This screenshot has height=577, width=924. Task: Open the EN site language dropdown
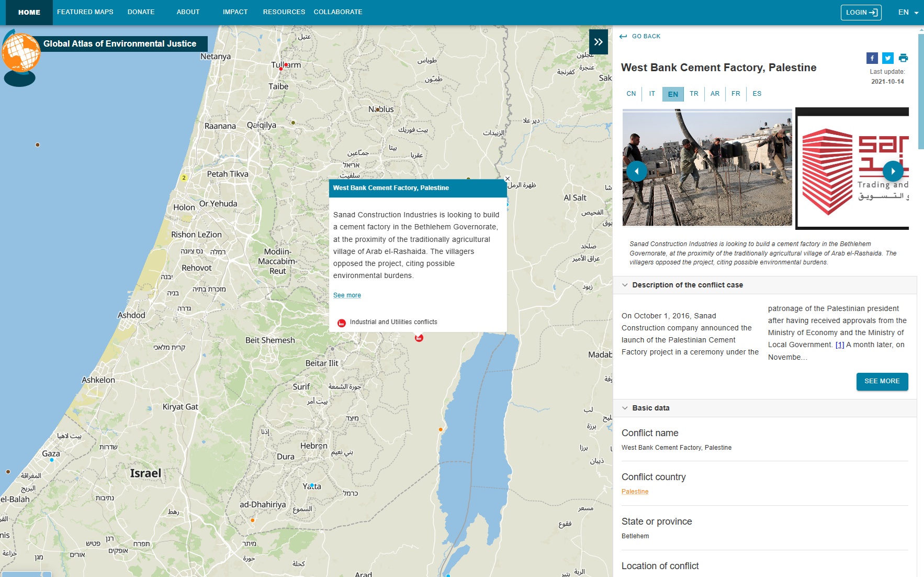coord(908,12)
